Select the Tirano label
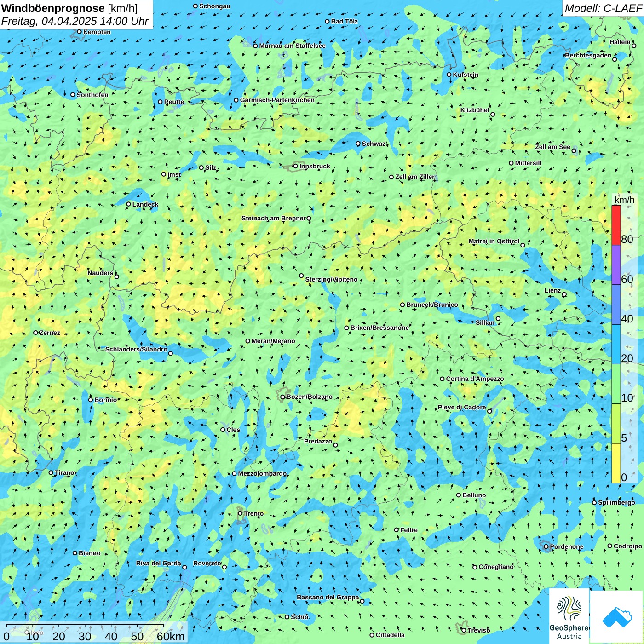This screenshot has height=644, width=644. 64,472
